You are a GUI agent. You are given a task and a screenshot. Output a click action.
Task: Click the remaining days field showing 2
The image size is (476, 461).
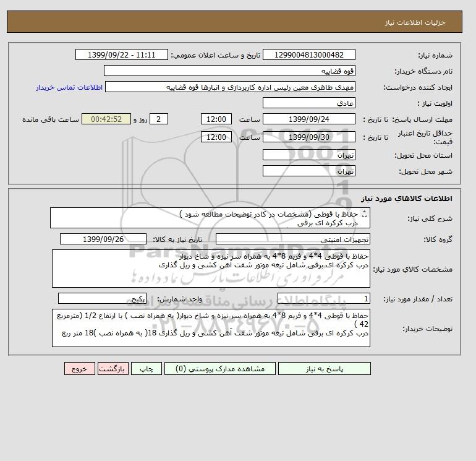pyautogui.click(x=158, y=119)
